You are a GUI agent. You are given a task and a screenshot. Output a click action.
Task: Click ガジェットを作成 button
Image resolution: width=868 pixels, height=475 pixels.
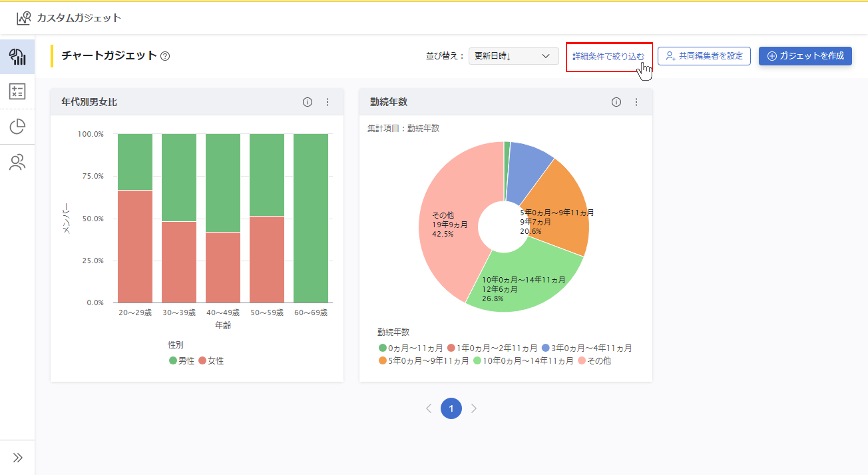click(x=805, y=56)
